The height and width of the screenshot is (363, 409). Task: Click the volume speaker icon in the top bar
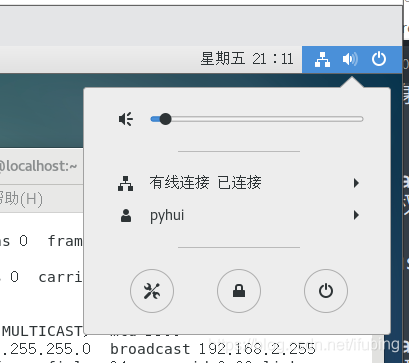350,59
